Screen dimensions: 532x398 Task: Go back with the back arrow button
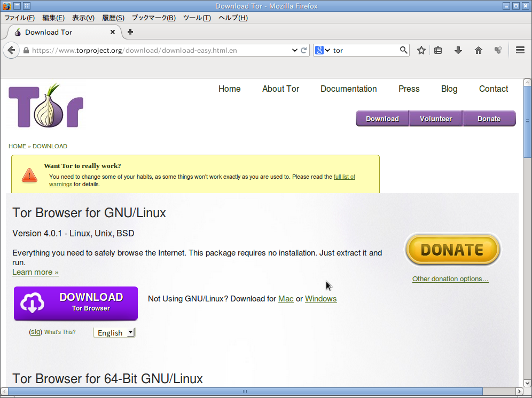[11, 51]
